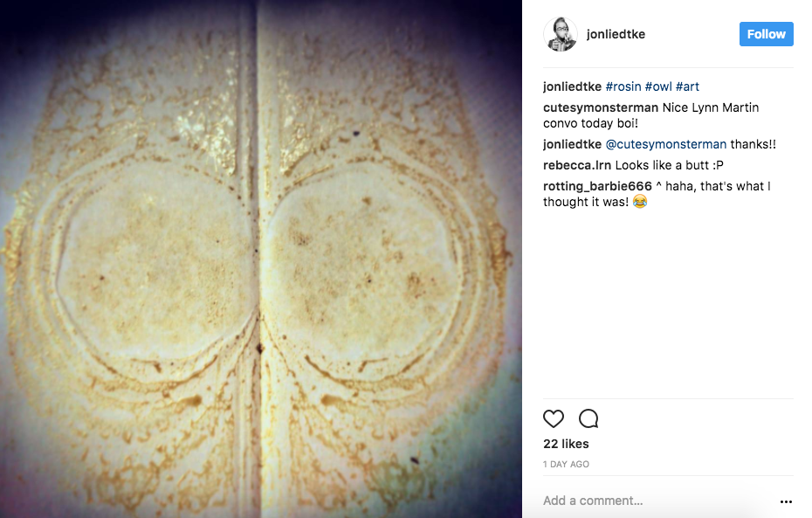Follow jonliedtke
812x518 pixels.
coord(766,34)
